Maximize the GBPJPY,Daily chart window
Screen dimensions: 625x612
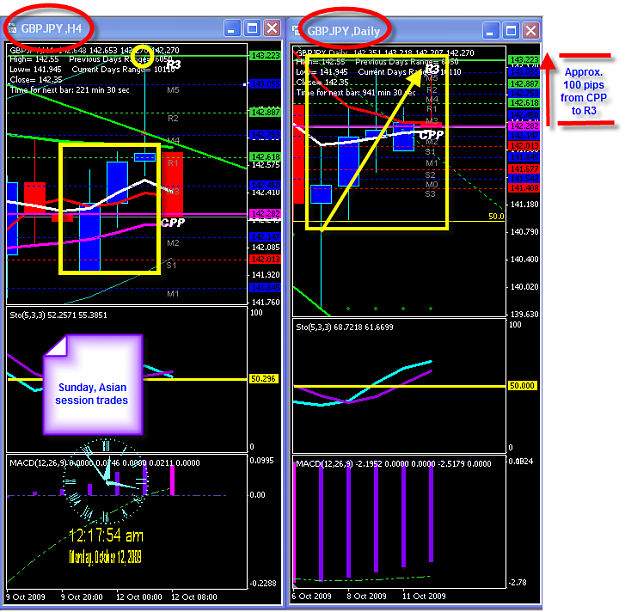pos(511,31)
